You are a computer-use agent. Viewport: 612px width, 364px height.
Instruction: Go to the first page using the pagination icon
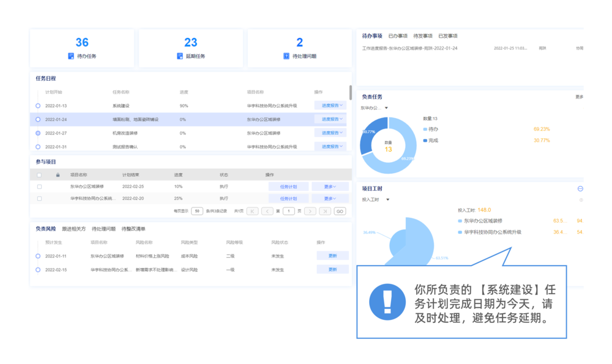[x=253, y=211]
